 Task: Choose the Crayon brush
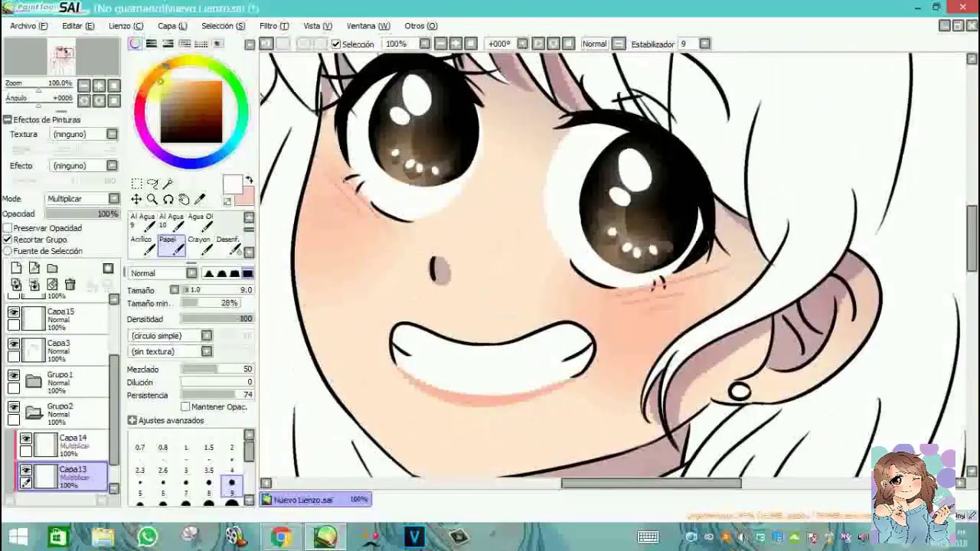click(199, 246)
